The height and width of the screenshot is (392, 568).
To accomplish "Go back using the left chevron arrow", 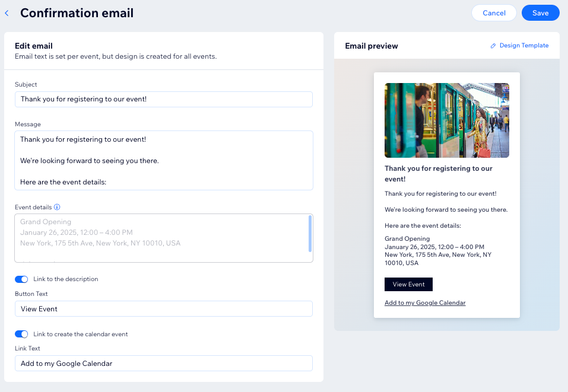I will click(x=7, y=13).
